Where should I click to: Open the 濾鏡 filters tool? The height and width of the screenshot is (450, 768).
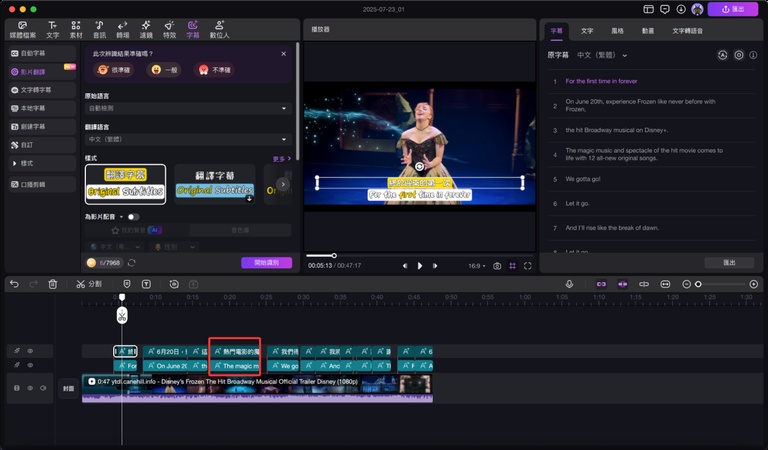146,29
